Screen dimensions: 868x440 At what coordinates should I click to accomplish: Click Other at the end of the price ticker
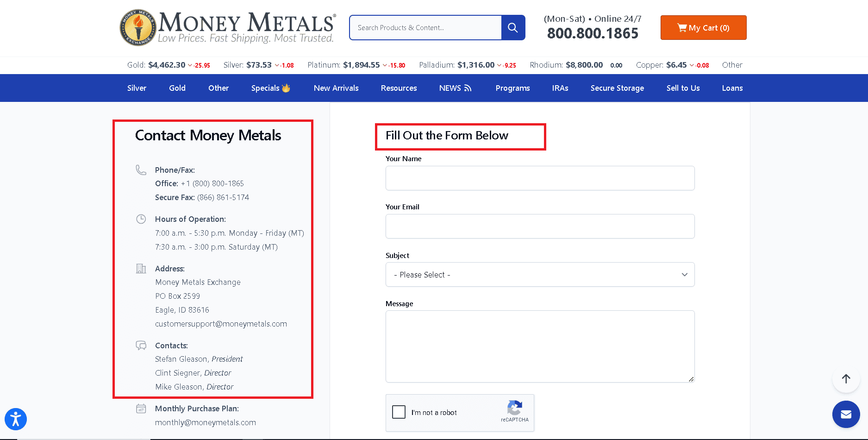pyautogui.click(x=732, y=65)
